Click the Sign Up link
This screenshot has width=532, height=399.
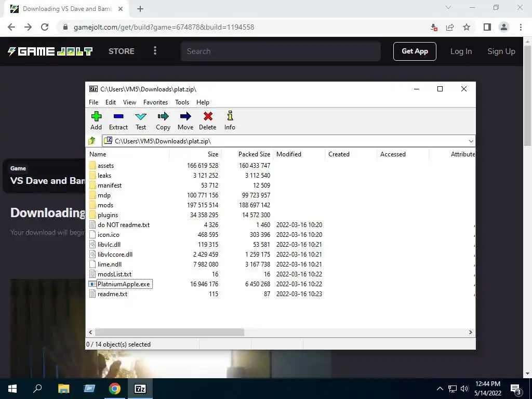[501, 51]
